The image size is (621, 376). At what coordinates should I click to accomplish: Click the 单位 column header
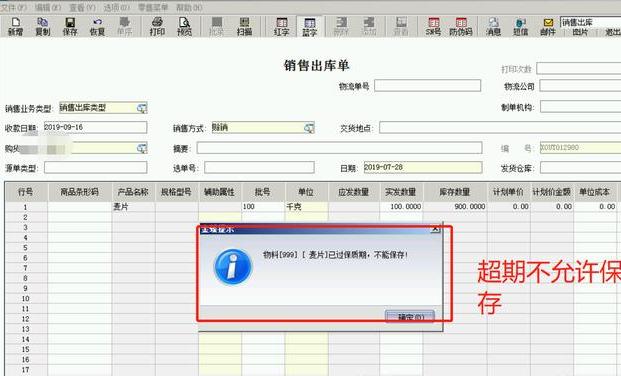point(306,192)
